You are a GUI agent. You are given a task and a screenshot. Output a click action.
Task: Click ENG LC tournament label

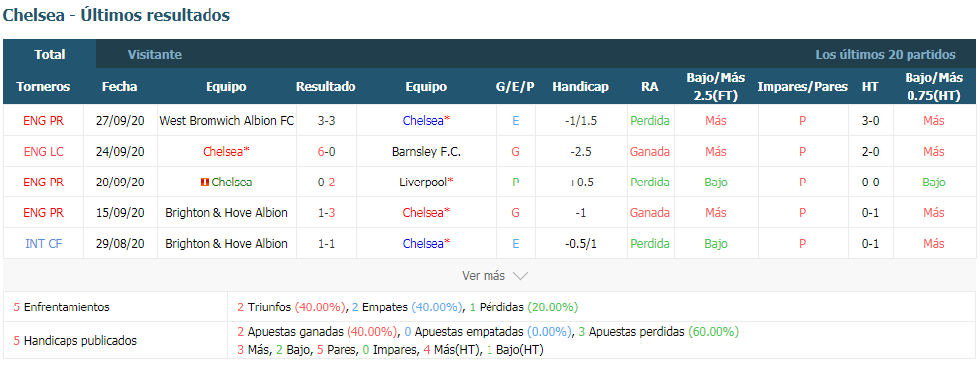coord(43,151)
